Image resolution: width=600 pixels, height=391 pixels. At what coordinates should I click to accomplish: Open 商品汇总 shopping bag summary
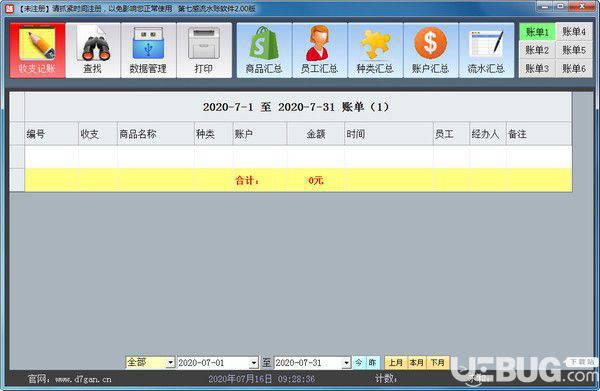(264, 50)
